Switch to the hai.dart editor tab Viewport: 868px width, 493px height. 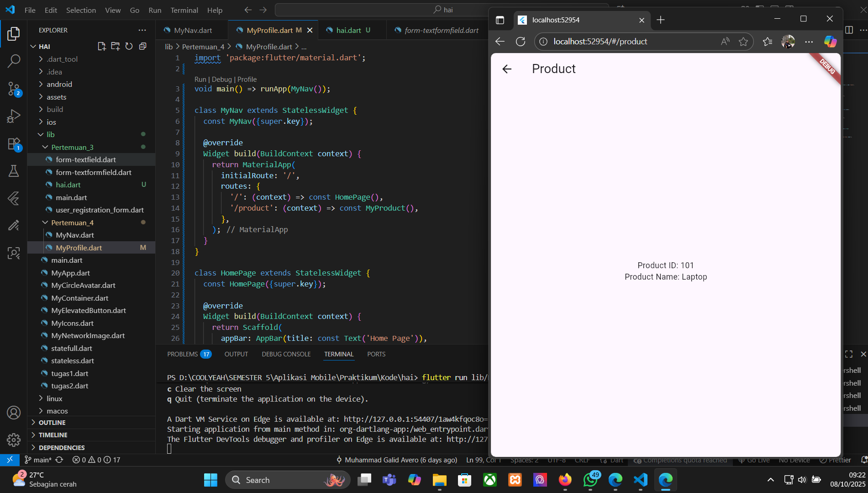click(348, 30)
